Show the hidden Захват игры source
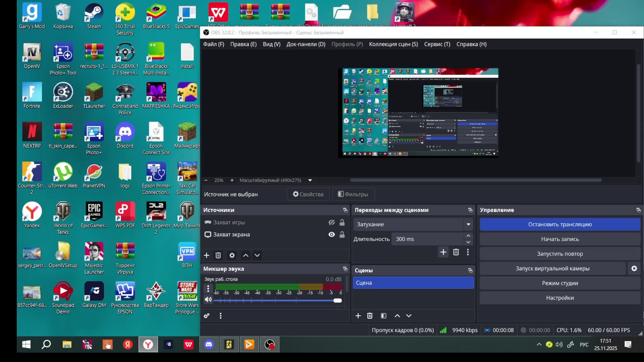Image resolution: width=644 pixels, height=362 pixels. pos(331,223)
